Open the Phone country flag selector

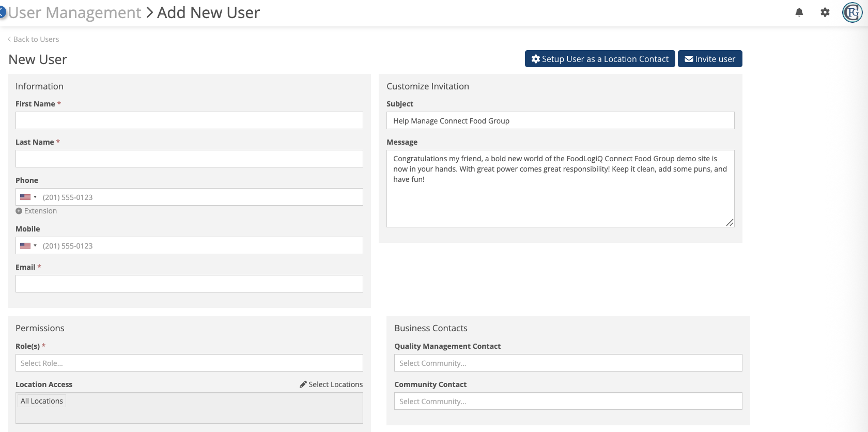[x=28, y=197]
